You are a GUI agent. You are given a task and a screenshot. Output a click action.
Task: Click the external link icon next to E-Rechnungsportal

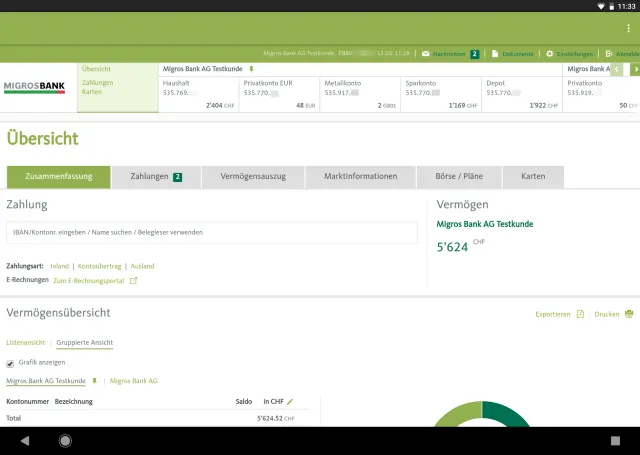pyautogui.click(x=133, y=281)
